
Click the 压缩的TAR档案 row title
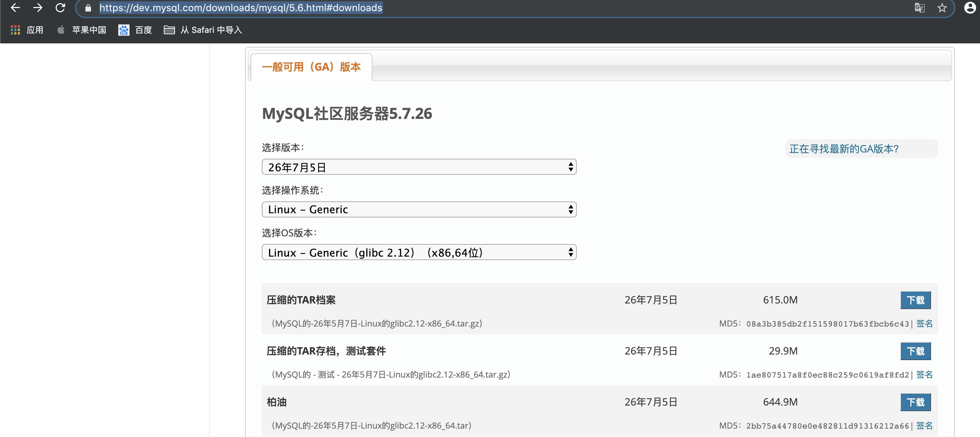301,300
